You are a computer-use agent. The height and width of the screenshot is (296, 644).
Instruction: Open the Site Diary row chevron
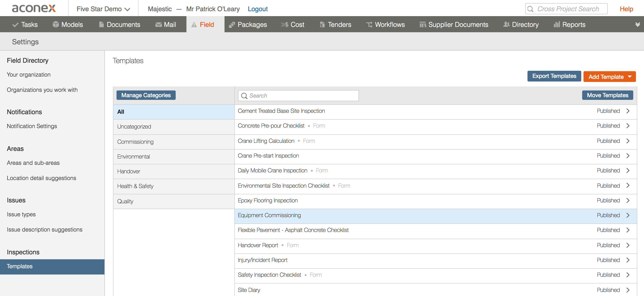pyautogui.click(x=628, y=290)
